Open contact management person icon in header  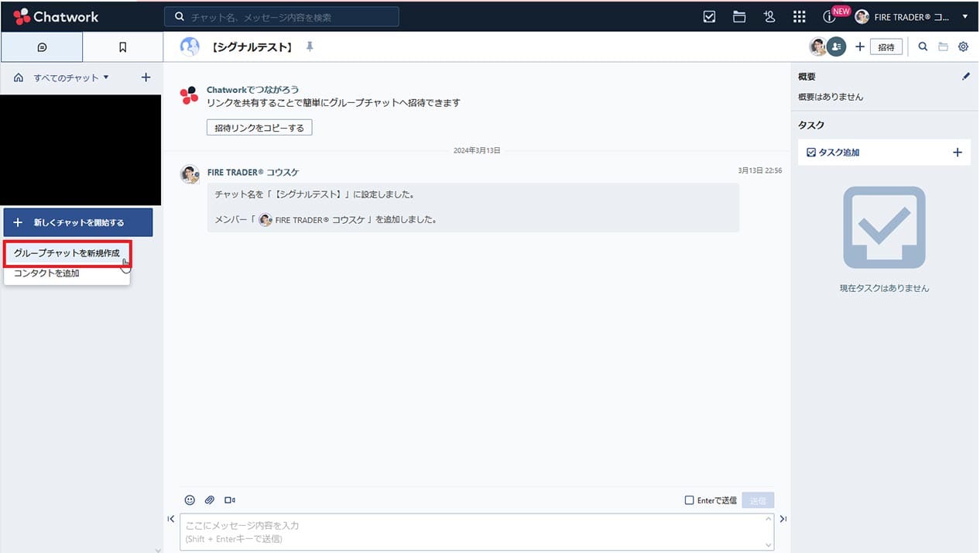pyautogui.click(x=769, y=16)
